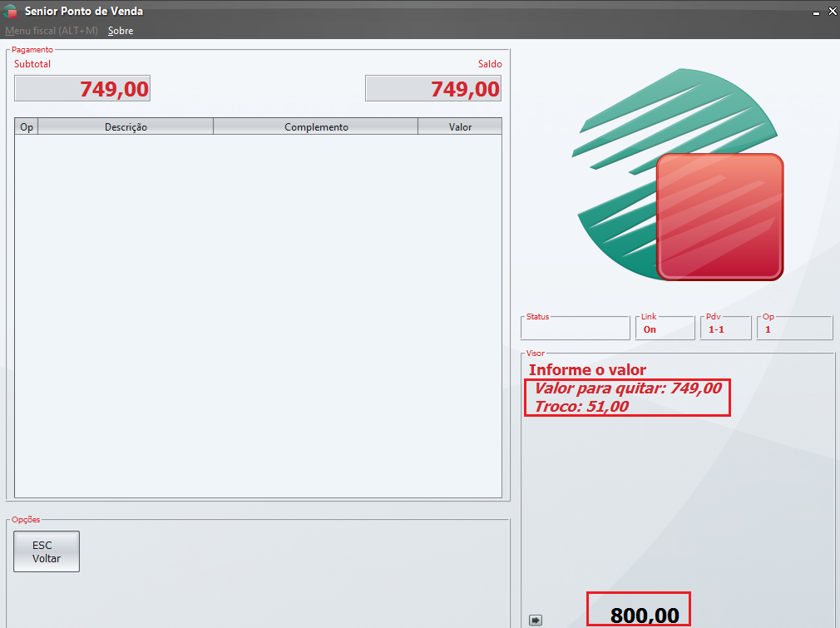The image size is (840, 628).
Task: Click the Link status value 'On'
Action: (x=650, y=329)
